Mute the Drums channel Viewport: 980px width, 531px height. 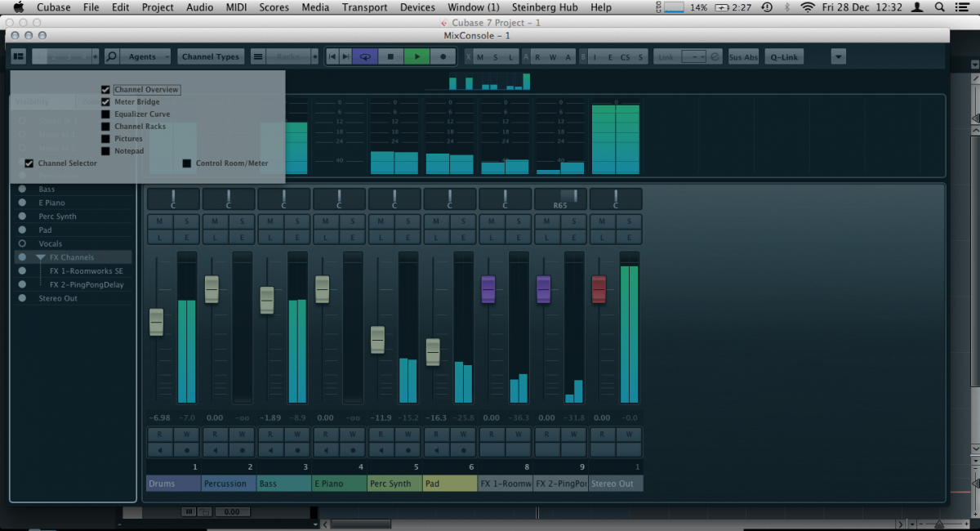[x=159, y=221]
